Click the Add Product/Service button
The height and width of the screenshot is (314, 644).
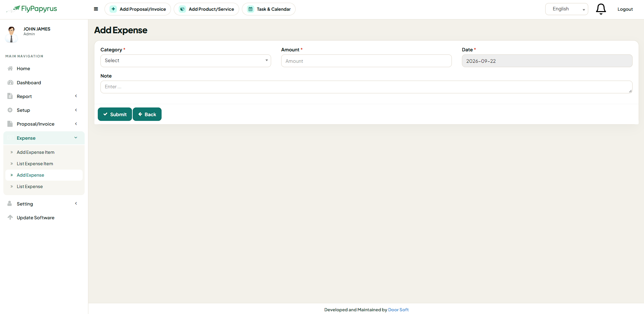tap(206, 9)
